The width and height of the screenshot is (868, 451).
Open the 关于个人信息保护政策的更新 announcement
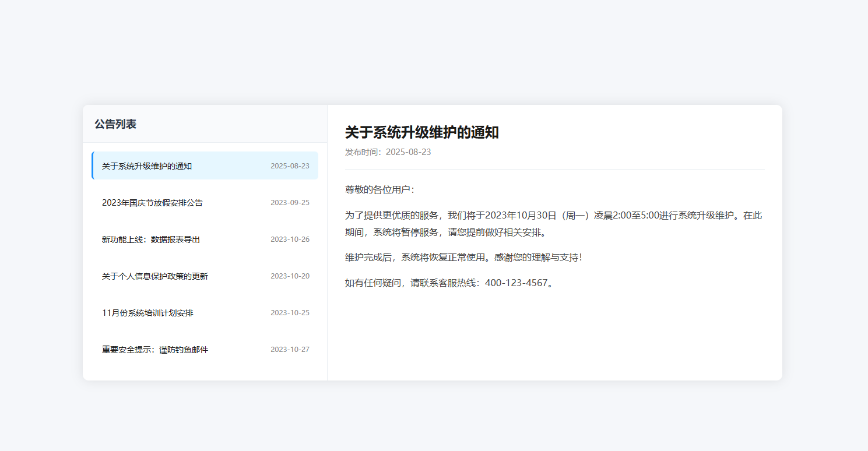(x=155, y=276)
